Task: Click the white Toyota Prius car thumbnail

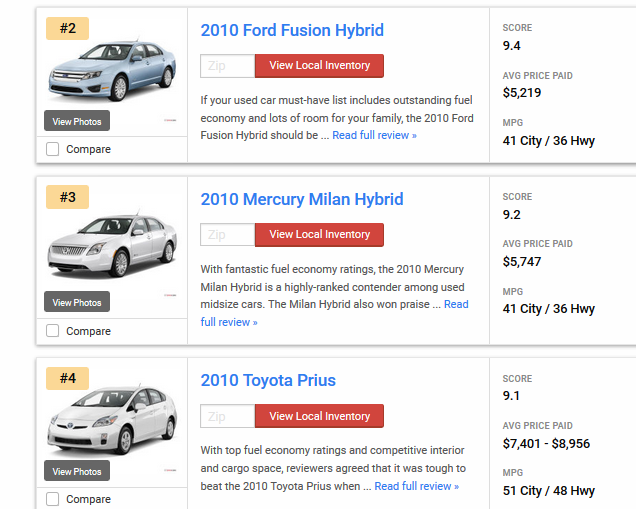Action: click(x=112, y=420)
